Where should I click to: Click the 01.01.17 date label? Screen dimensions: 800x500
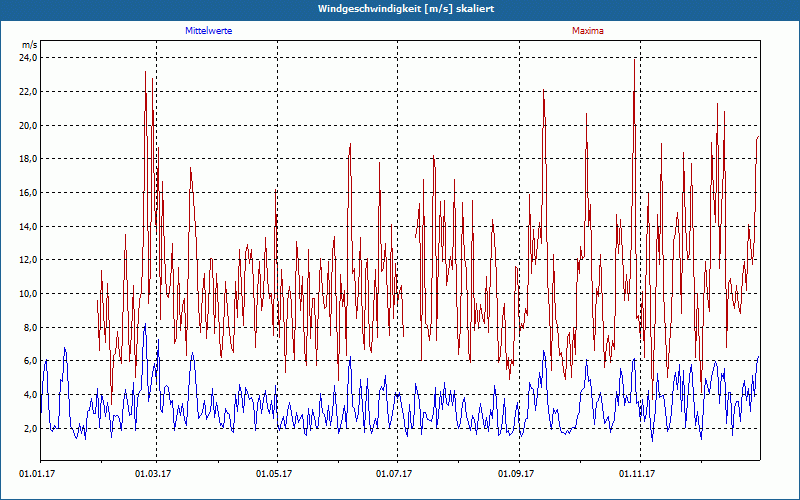pos(37,474)
